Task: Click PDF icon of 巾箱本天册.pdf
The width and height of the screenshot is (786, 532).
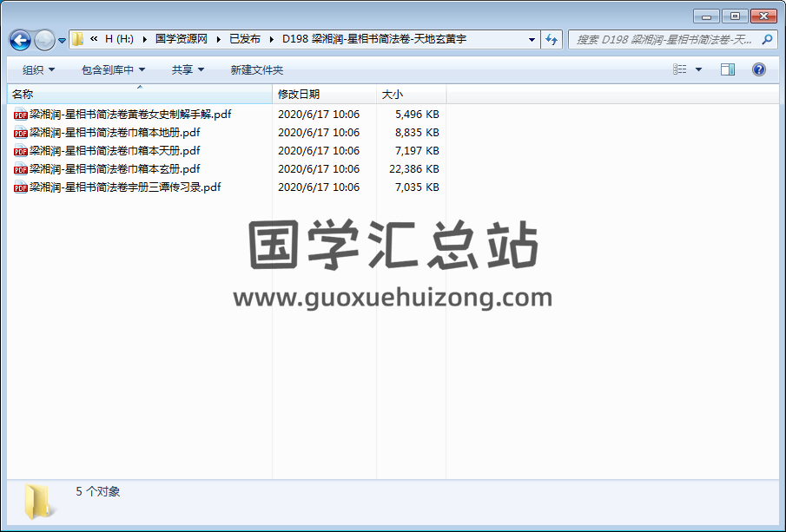Action: coord(21,151)
